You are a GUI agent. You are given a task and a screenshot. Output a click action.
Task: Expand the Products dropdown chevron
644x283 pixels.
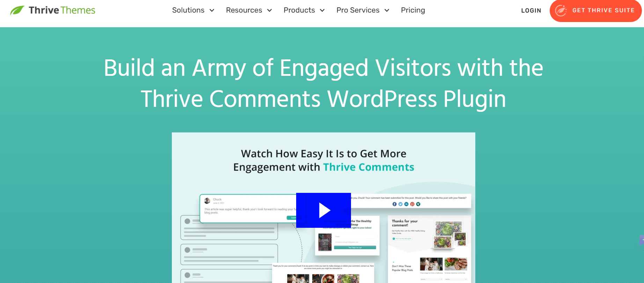tap(322, 10)
